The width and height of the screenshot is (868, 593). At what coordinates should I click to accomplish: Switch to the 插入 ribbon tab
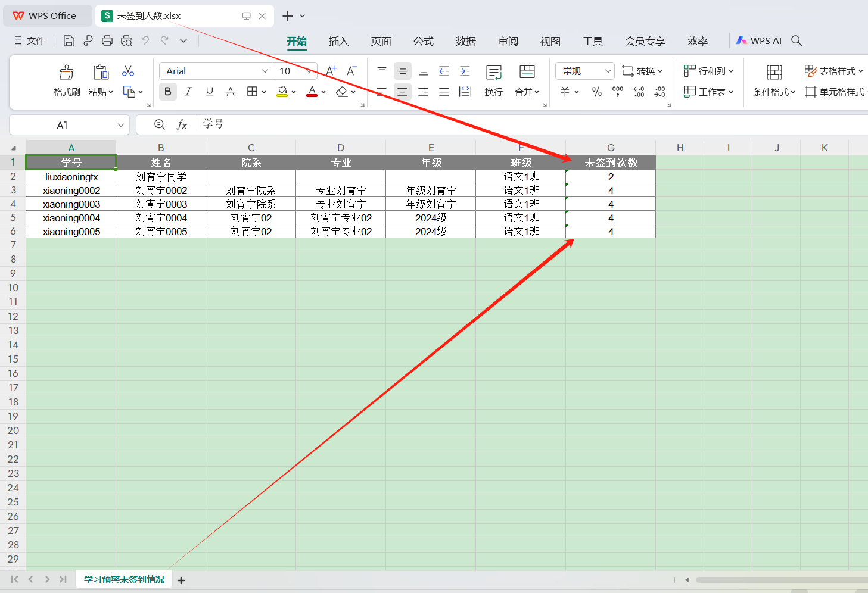338,41
